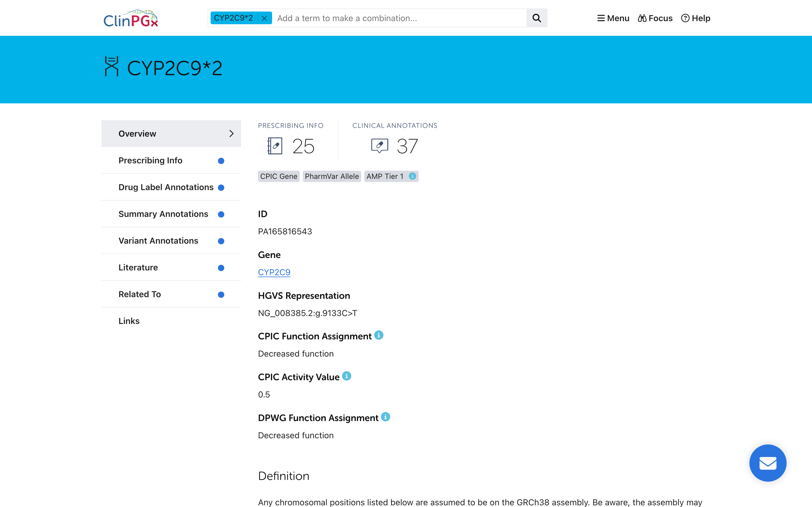Go to Drug Label Annotations section

click(166, 187)
